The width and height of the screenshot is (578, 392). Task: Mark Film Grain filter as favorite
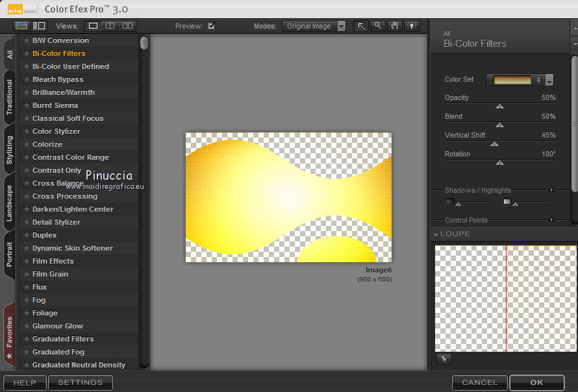27,274
